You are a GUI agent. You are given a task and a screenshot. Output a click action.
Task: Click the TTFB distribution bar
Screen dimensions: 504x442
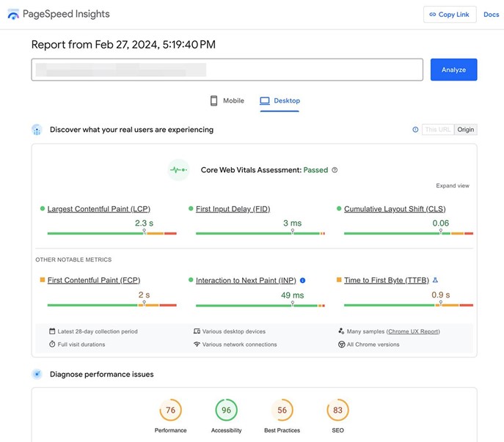409,305
